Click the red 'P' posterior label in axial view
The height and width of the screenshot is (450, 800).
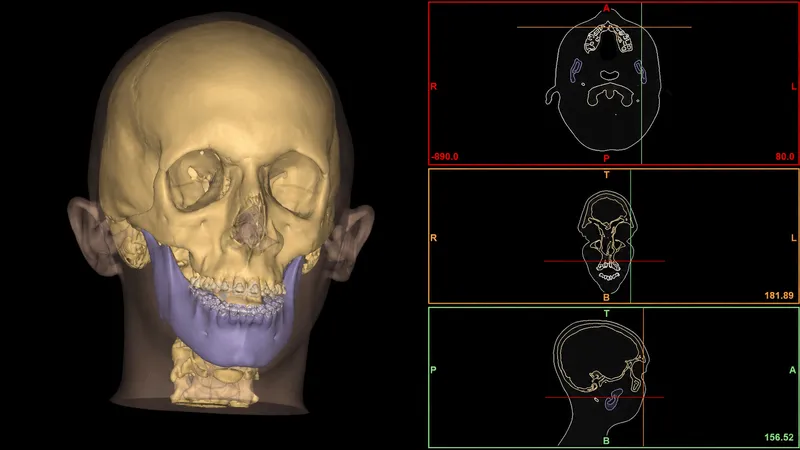pos(606,158)
